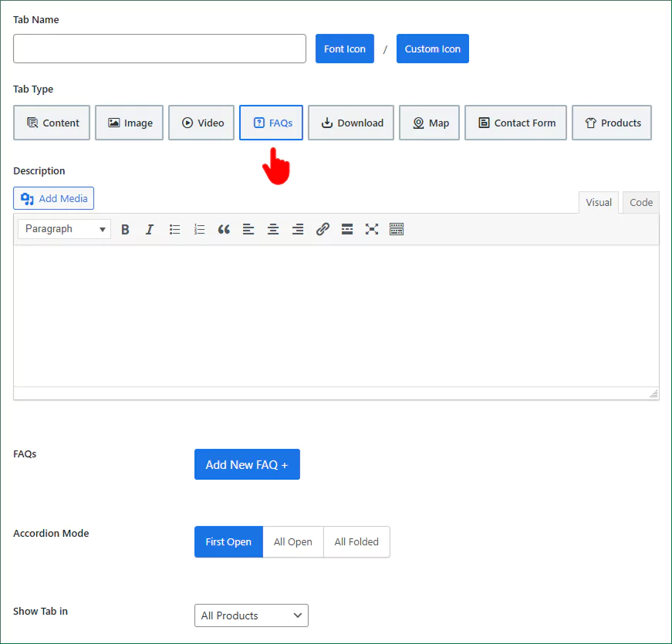Apply italic formatting in editor toolbar
The height and width of the screenshot is (644, 672).
pos(150,229)
